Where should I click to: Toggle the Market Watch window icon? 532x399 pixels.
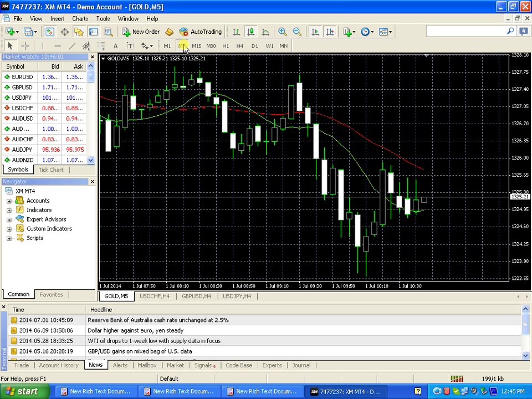click(x=49, y=32)
